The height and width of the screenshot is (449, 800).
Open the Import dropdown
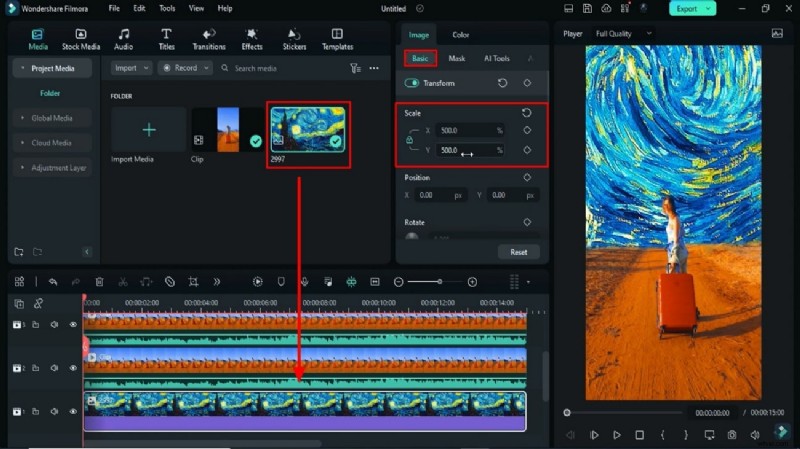tap(131, 68)
